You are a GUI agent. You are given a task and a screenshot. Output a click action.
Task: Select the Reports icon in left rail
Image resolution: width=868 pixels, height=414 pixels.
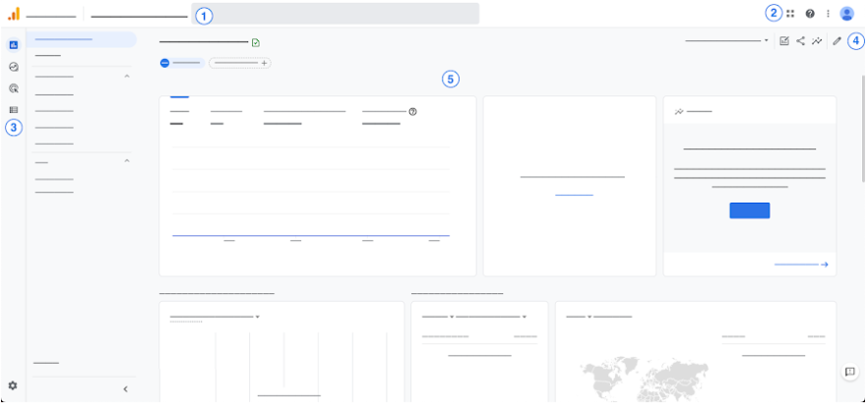(14, 45)
